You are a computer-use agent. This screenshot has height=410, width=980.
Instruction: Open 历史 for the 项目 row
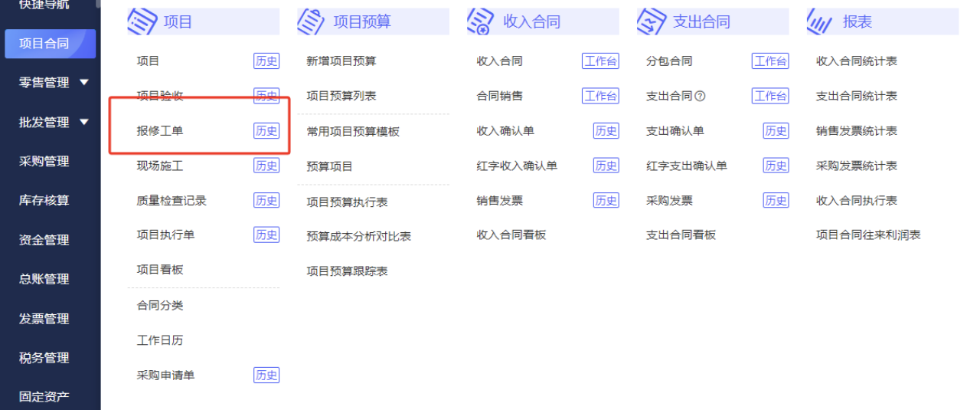(266, 61)
